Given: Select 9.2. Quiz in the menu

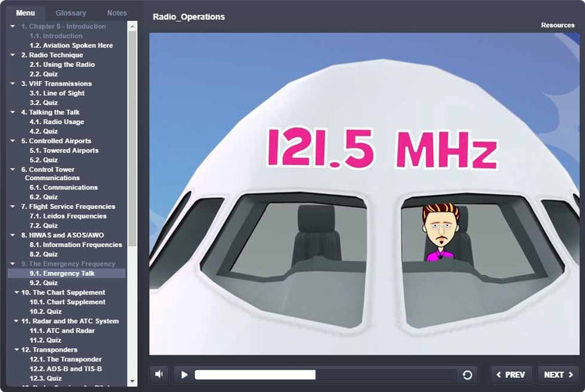Looking at the screenshot, I should pyautogui.click(x=44, y=283).
